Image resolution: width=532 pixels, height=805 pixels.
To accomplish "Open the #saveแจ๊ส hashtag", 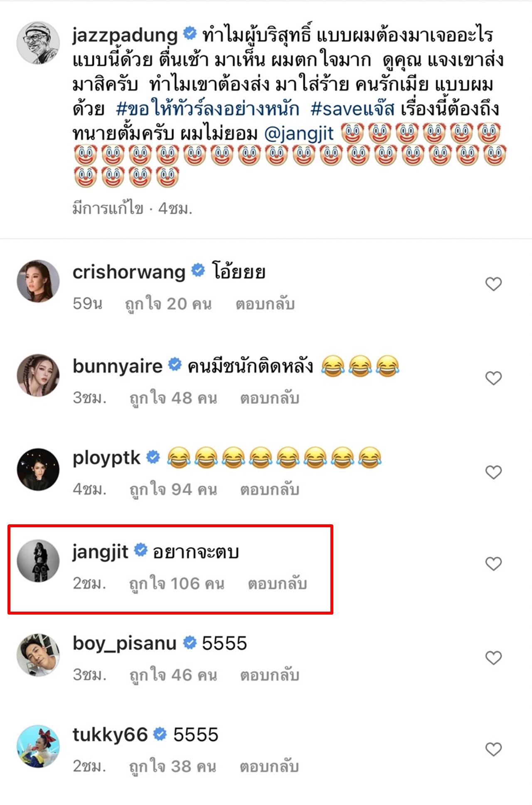I will [x=352, y=109].
